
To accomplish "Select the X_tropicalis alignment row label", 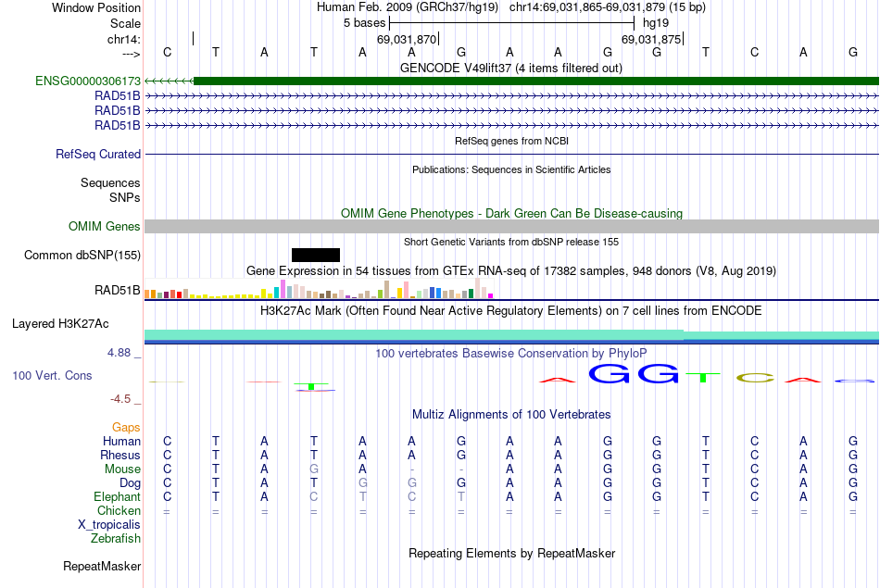I will (x=109, y=525).
